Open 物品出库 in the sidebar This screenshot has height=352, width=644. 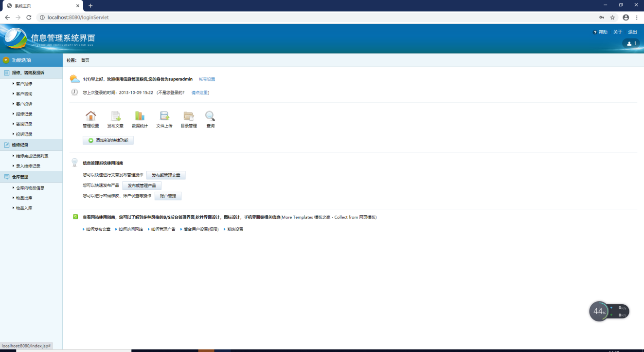[x=24, y=198]
